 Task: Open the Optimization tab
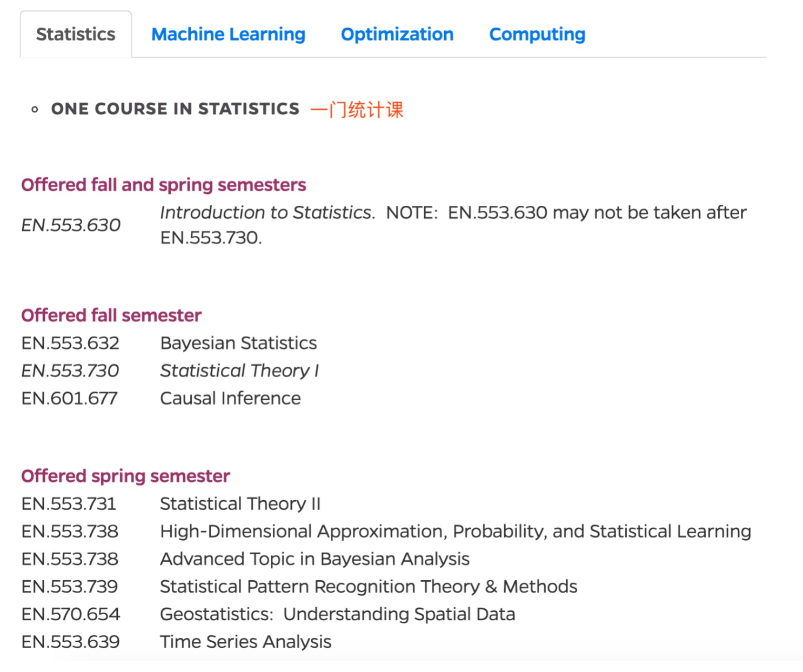(x=397, y=35)
